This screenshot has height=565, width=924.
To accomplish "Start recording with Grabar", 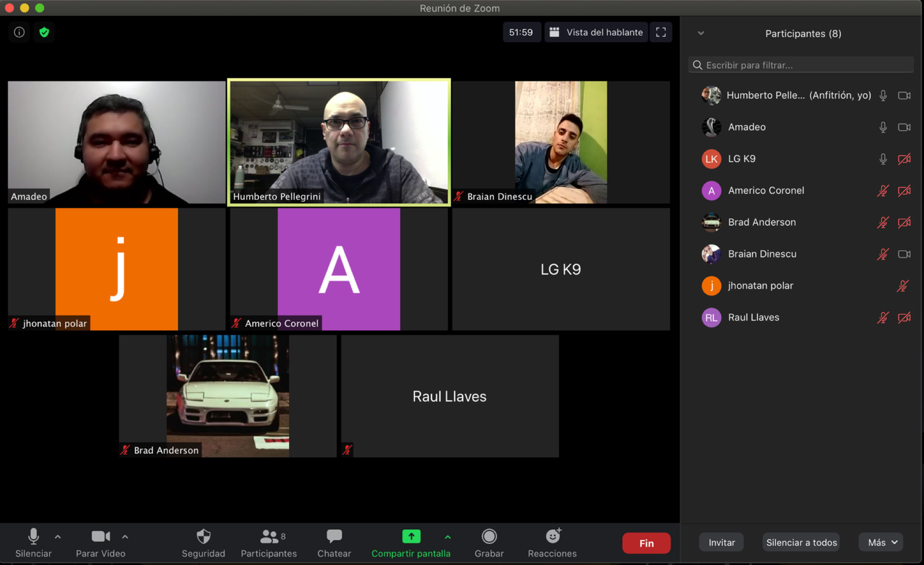I will point(489,542).
